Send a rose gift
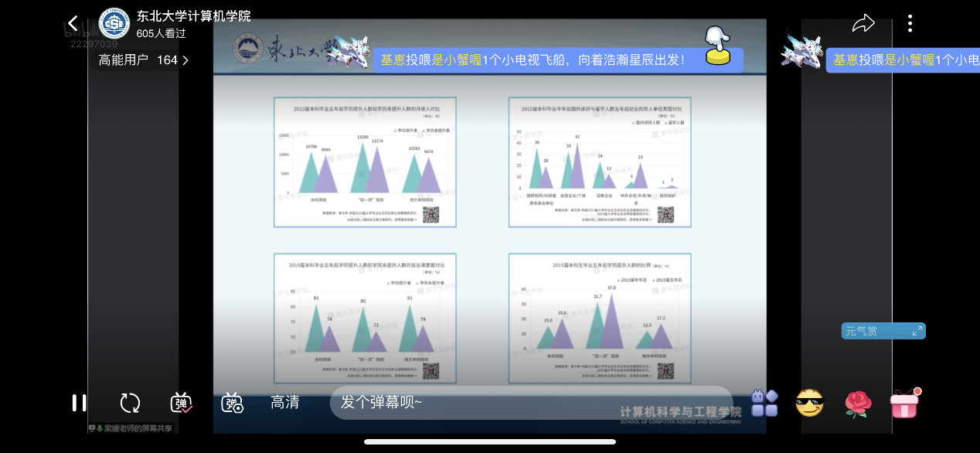 pos(857,403)
